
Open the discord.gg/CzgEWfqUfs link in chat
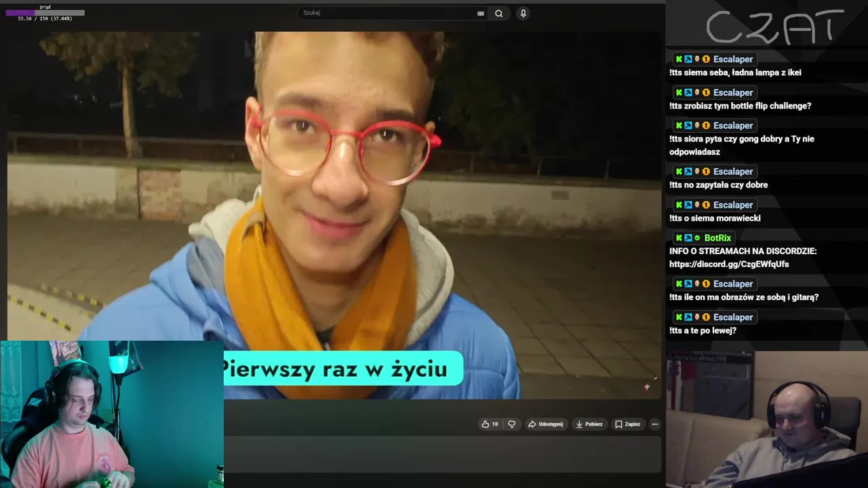pos(729,264)
